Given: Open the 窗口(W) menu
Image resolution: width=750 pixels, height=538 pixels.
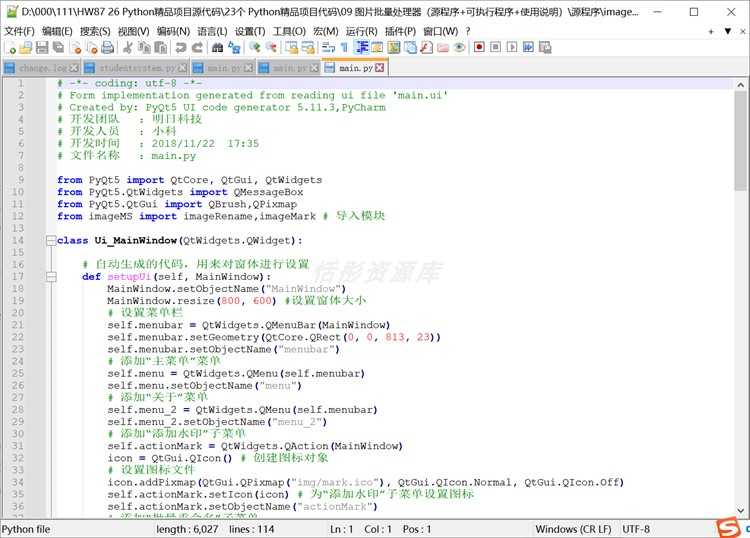Looking at the screenshot, I should 441,32.
